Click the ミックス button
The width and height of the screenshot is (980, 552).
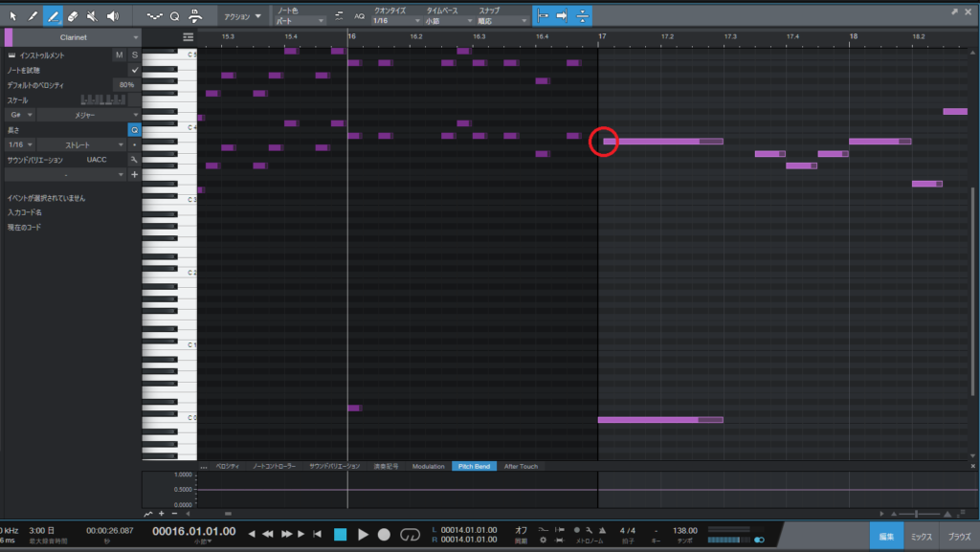(920, 537)
